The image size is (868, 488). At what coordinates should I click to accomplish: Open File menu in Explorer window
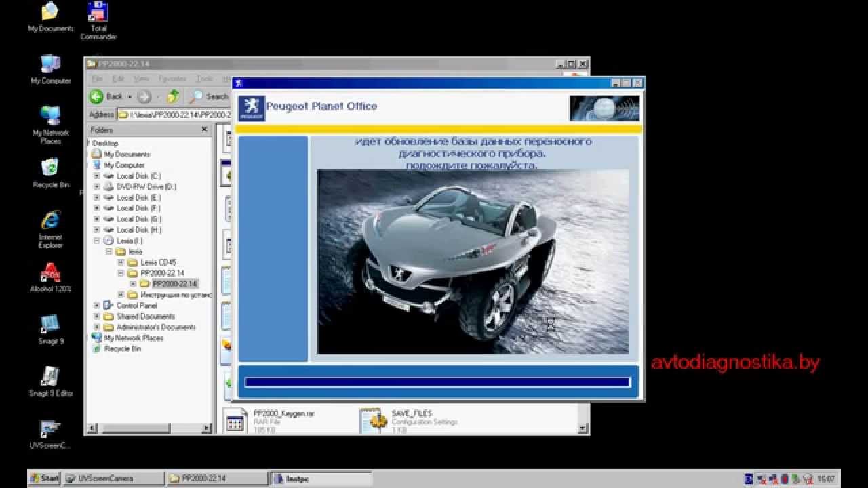click(x=97, y=79)
